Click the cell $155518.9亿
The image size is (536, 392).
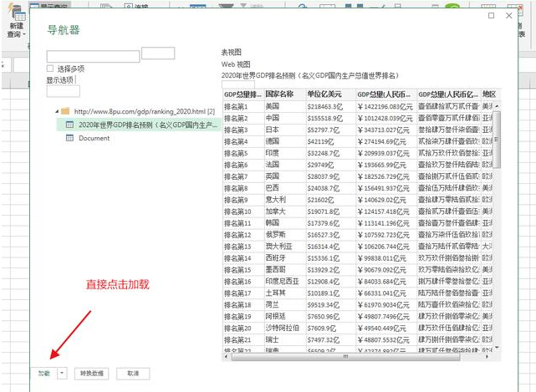pyautogui.click(x=331, y=118)
